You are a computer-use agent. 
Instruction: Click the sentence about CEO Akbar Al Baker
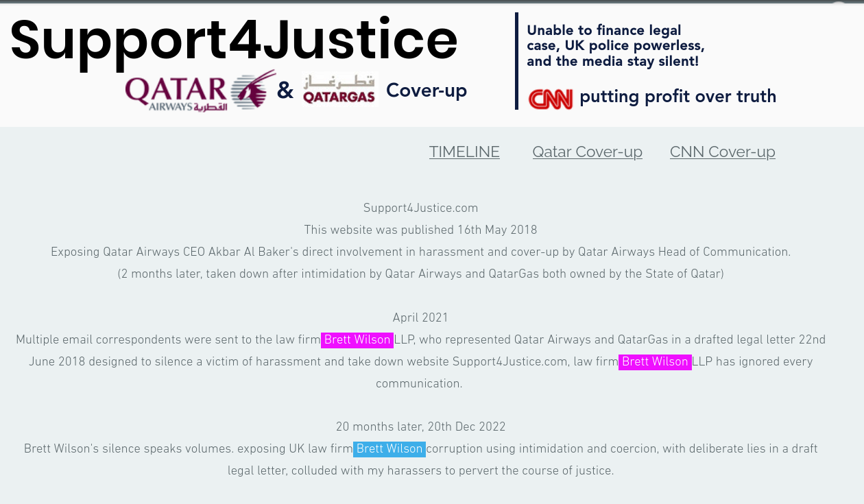pos(420,252)
